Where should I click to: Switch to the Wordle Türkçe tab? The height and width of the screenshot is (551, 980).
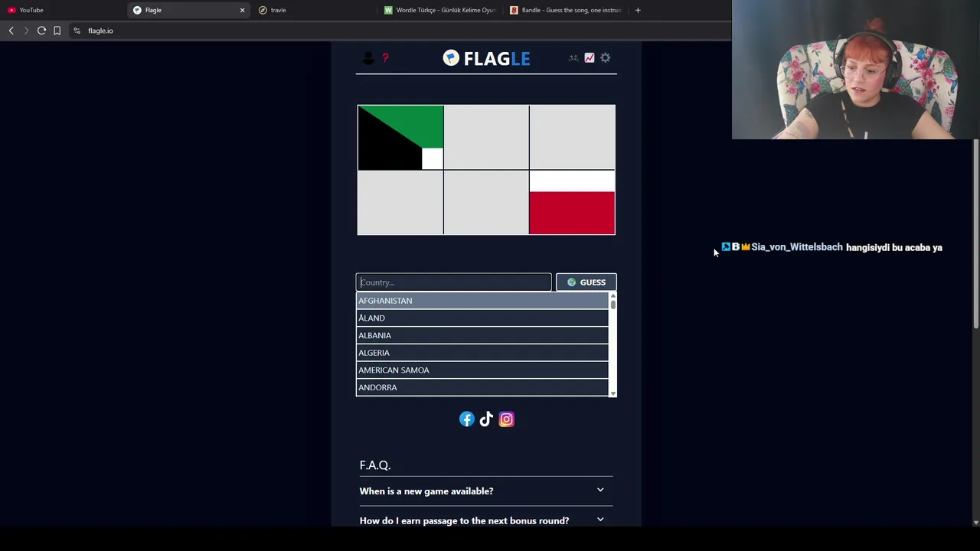[x=439, y=10]
